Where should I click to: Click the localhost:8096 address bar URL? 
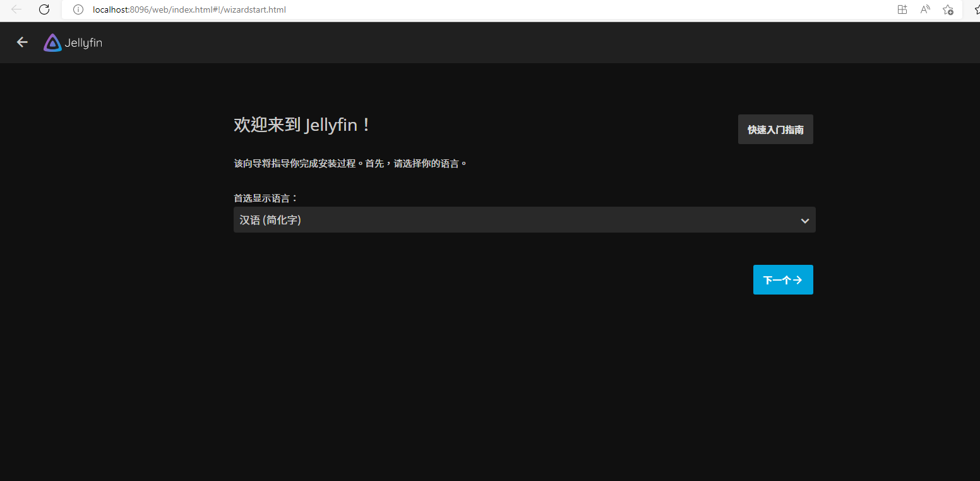click(x=189, y=9)
